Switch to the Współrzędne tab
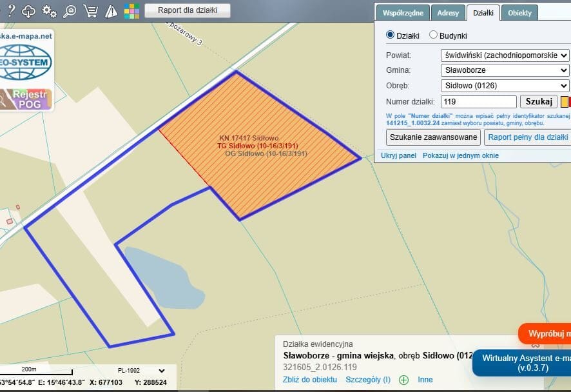This screenshot has height=392, width=571. (403, 13)
